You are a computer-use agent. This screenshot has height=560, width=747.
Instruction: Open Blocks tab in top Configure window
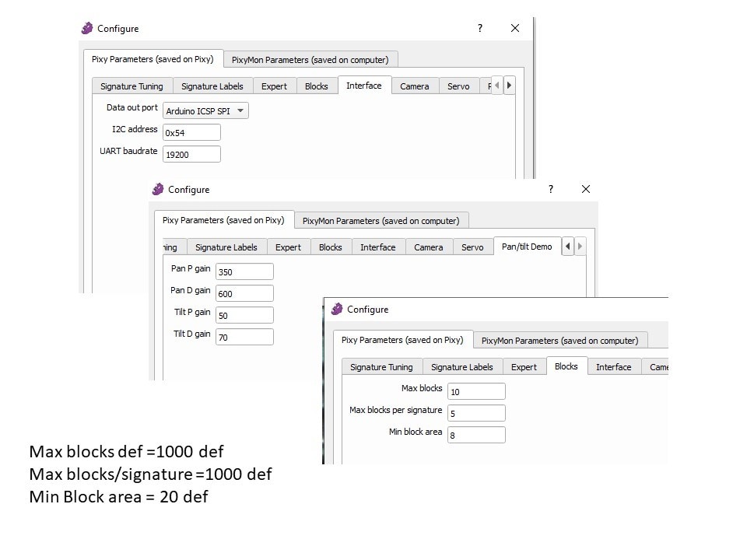tap(317, 86)
